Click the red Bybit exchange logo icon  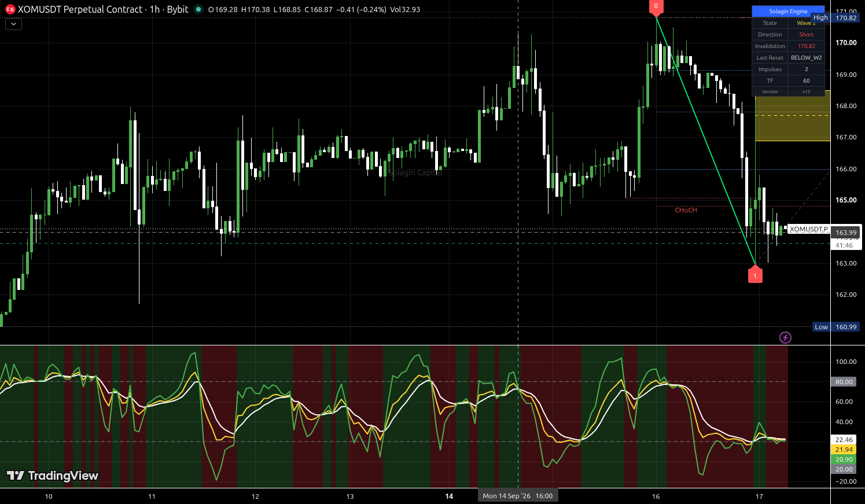(x=10, y=9)
